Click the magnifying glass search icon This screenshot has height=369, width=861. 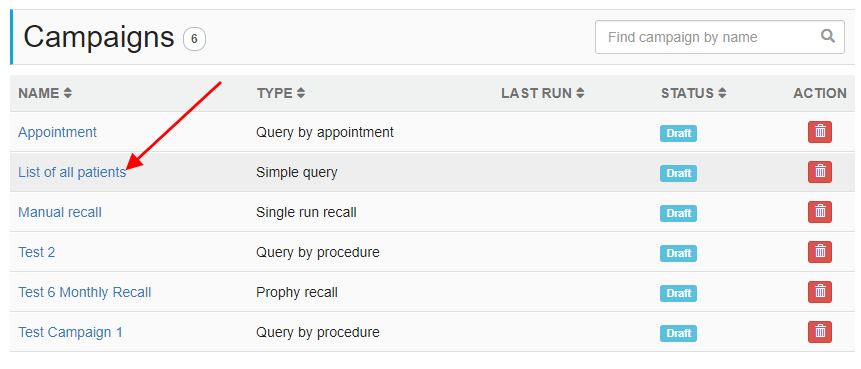[828, 37]
